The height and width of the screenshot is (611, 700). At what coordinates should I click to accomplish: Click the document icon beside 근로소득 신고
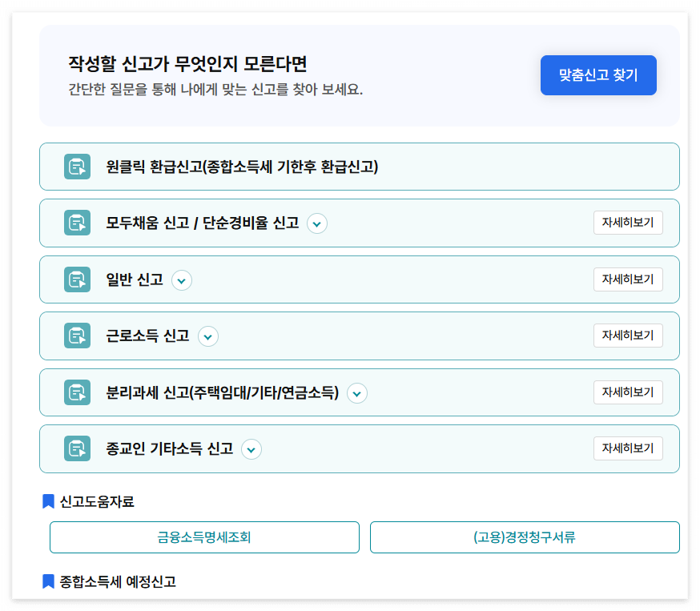coord(77,336)
